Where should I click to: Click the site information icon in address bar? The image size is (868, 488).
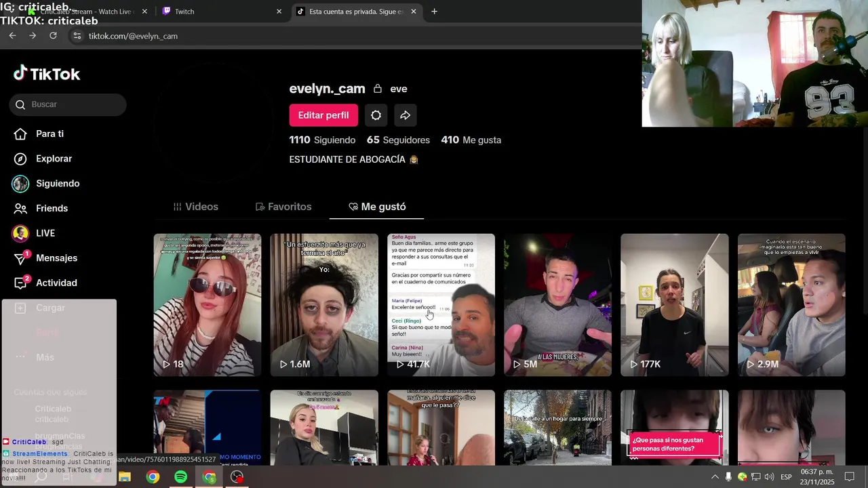77,36
